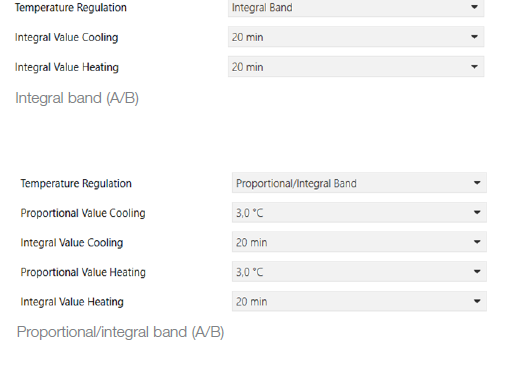This screenshot has width=524, height=385.
Task: Expand Integral Value Cooling under Integral Band regulation
Action: pos(356,37)
